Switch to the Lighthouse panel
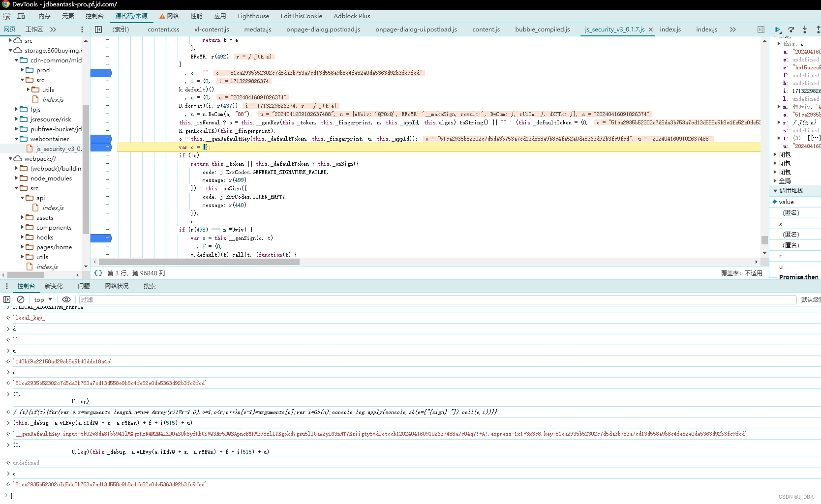The image size is (821, 504). tap(253, 16)
